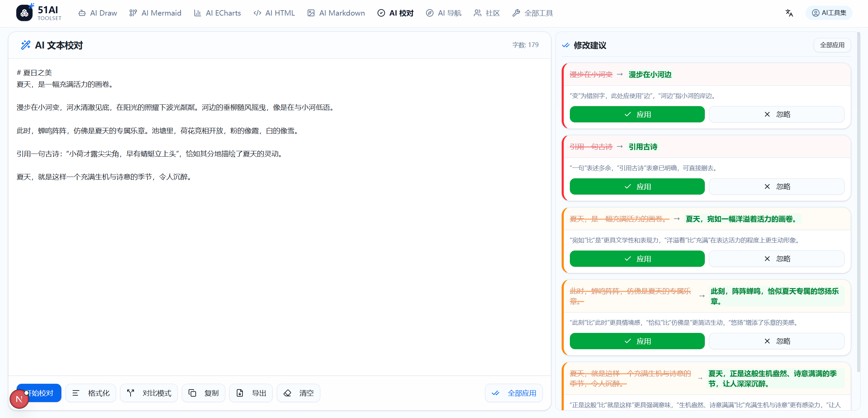Viewport: 868px width, 418px height.
Task: Click the red N floating badge
Action: (x=19, y=399)
